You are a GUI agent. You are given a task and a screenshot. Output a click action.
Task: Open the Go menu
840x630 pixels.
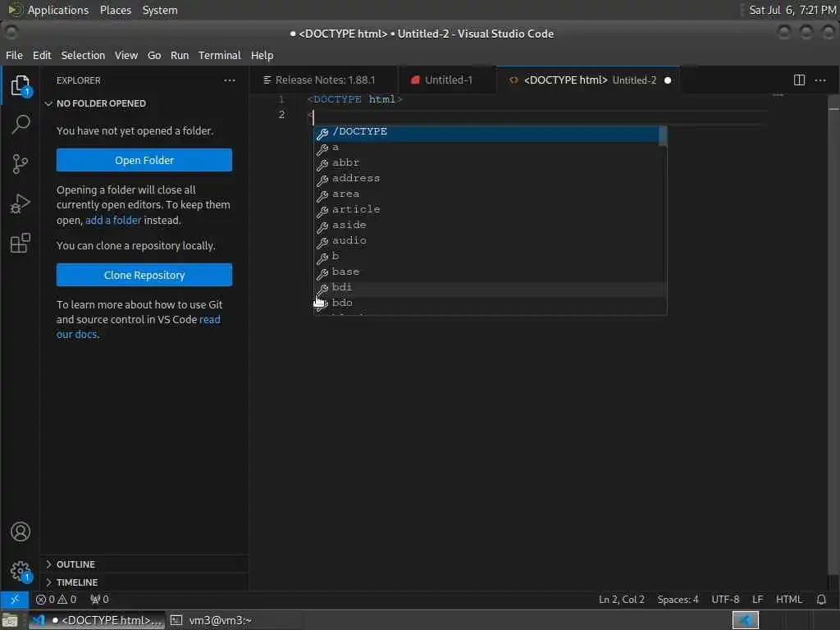[x=154, y=55]
